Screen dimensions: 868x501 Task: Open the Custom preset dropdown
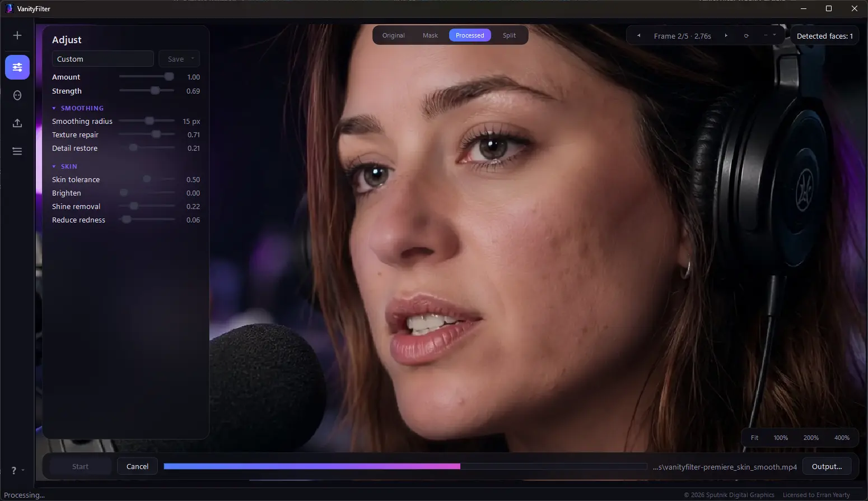102,59
